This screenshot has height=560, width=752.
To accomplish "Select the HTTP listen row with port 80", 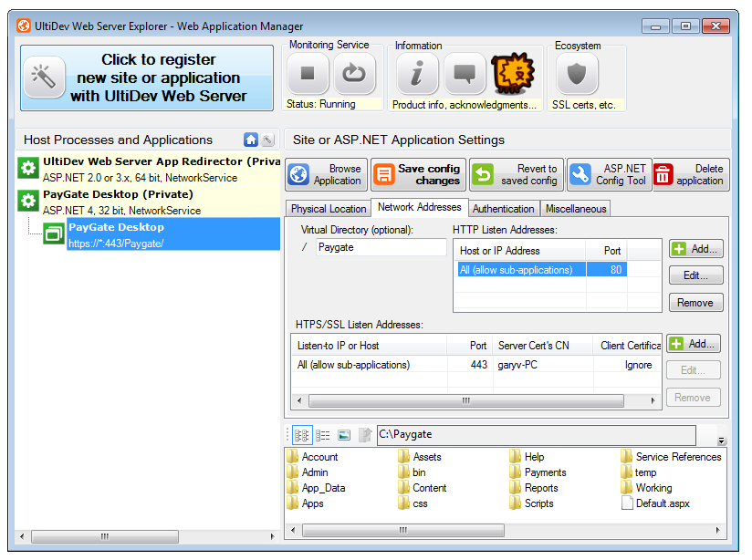I will click(542, 270).
